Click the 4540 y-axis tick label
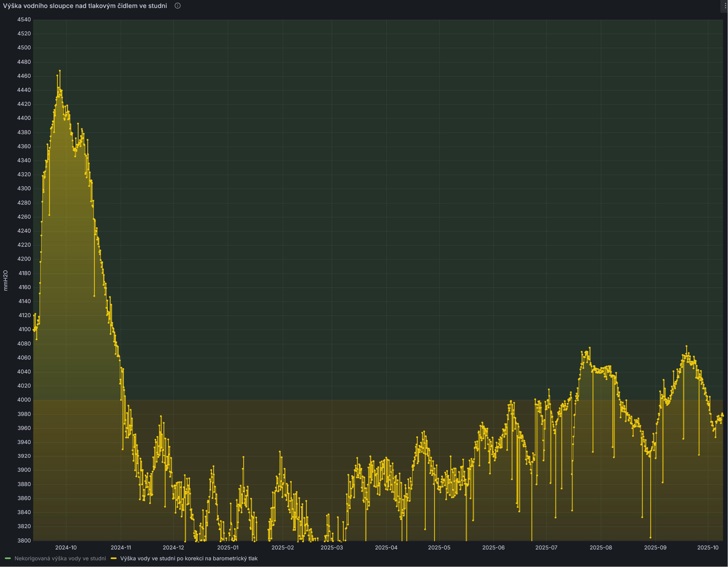Screen dimensions: 728x567 point(24,19)
